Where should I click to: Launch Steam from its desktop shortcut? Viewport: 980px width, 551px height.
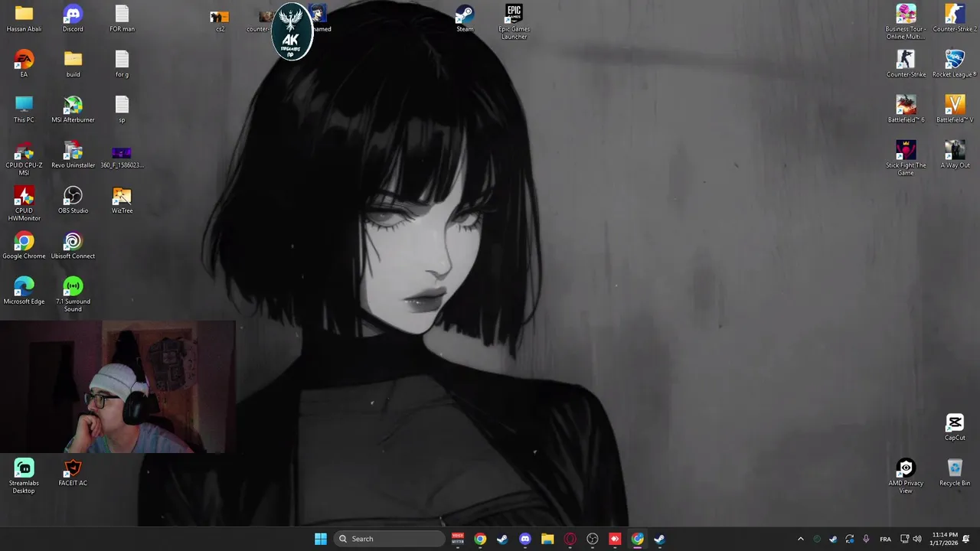[465, 19]
